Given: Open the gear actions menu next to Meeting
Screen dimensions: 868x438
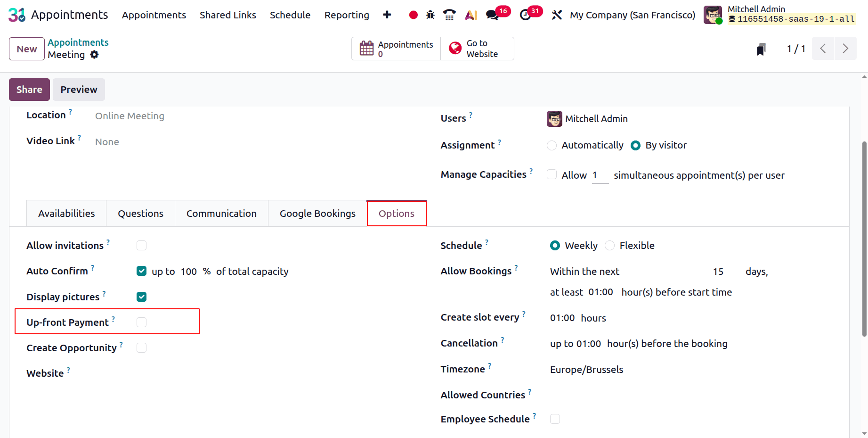Looking at the screenshot, I should point(95,55).
